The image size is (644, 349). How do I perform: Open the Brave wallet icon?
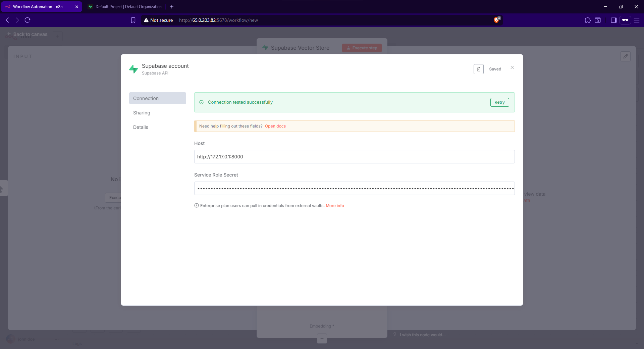pos(598,20)
